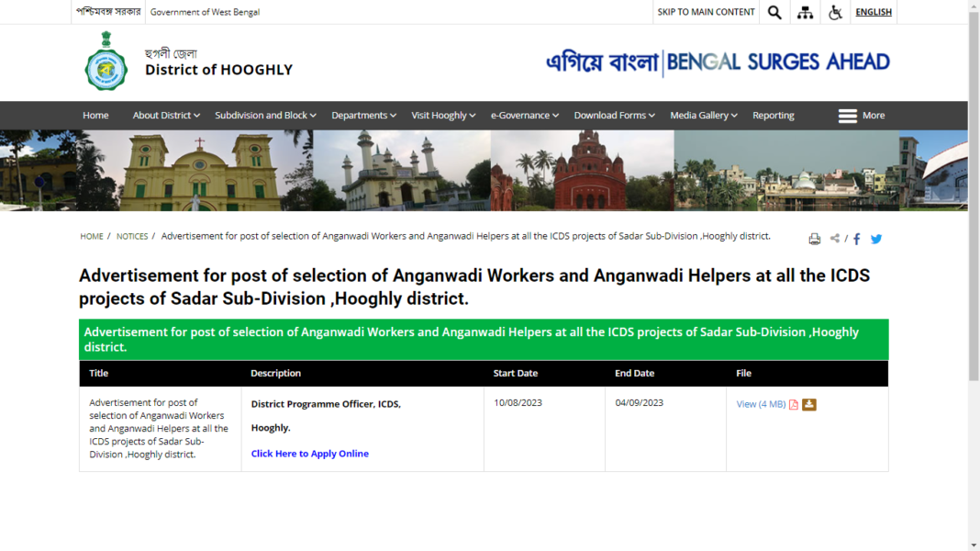This screenshot has height=551, width=980.
Task: Click the District of Hooghly emblem logo
Action: click(x=106, y=62)
